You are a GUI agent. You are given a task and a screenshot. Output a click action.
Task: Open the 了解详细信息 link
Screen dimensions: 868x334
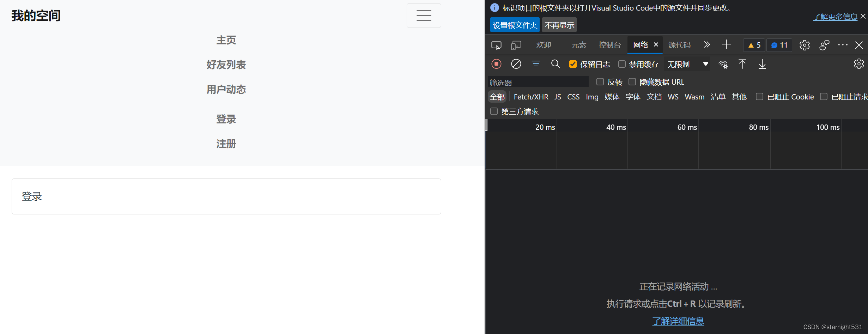678,321
